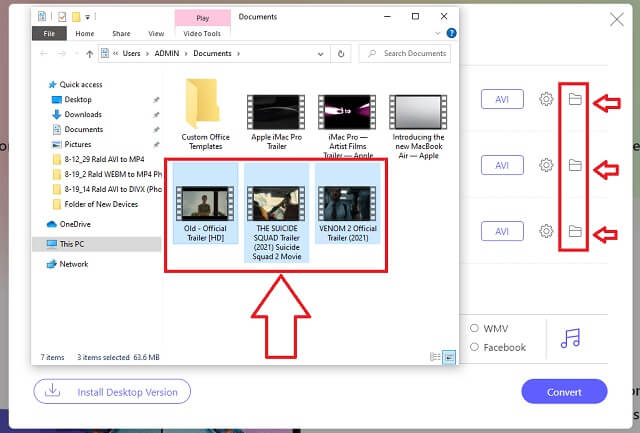Viewport: 640px width, 433px height.
Task: Click Install Desktop Version button
Action: [x=112, y=392]
